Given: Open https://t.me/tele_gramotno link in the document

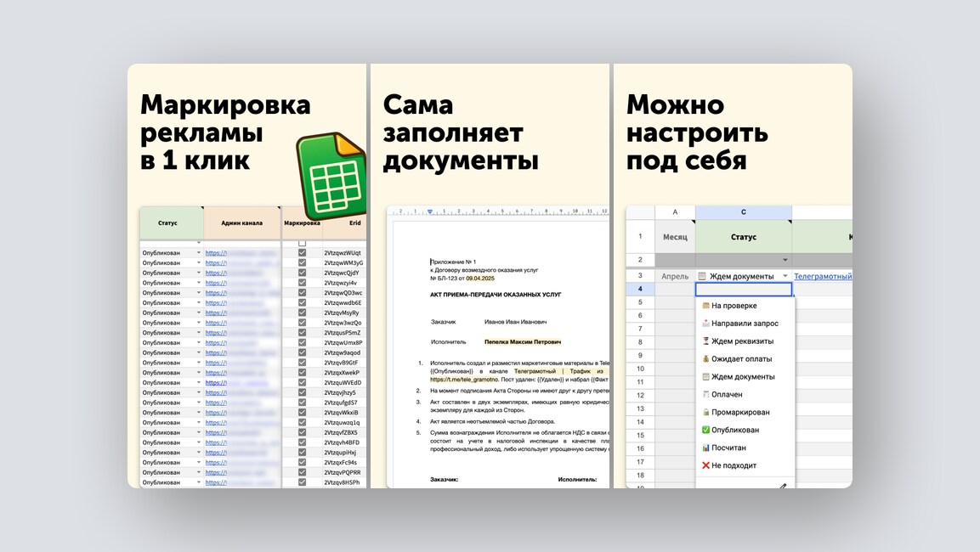Looking at the screenshot, I should (x=464, y=379).
